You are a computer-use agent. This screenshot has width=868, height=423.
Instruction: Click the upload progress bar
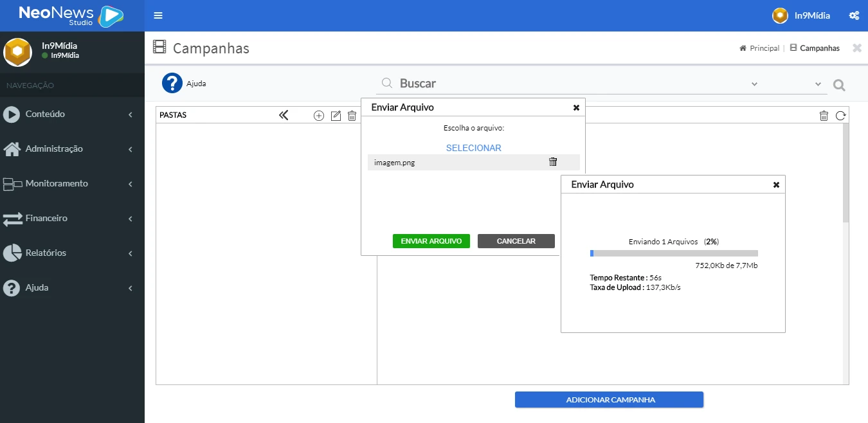674,253
